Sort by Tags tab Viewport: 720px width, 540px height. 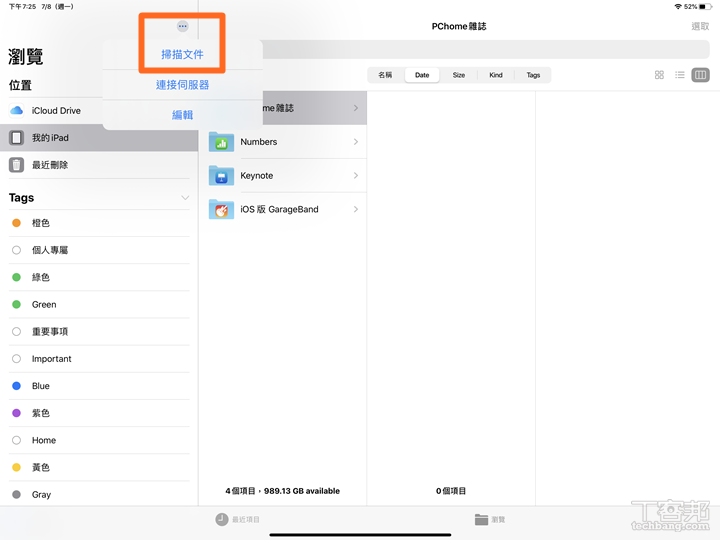pyautogui.click(x=533, y=75)
